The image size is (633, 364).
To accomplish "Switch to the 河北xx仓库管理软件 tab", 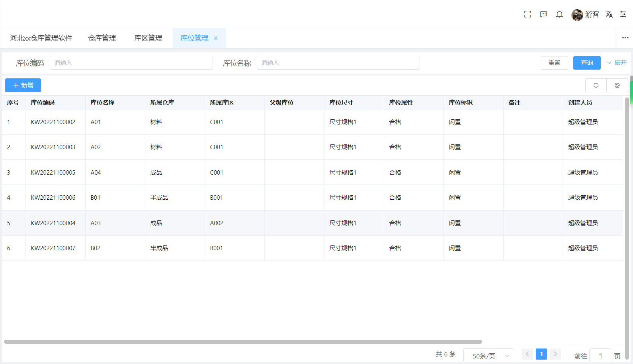I will (41, 38).
